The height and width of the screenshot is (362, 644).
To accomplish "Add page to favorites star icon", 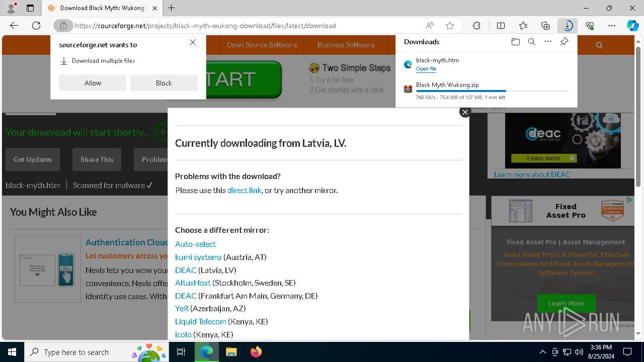I will [x=450, y=26].
